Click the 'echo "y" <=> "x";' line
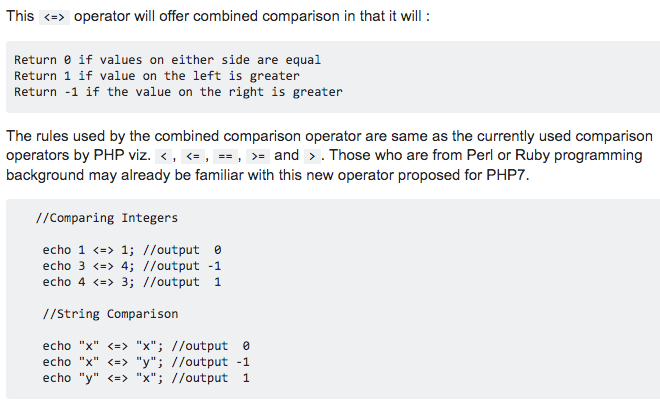This screenshot has height=402, width=660. tap(145, 378)
